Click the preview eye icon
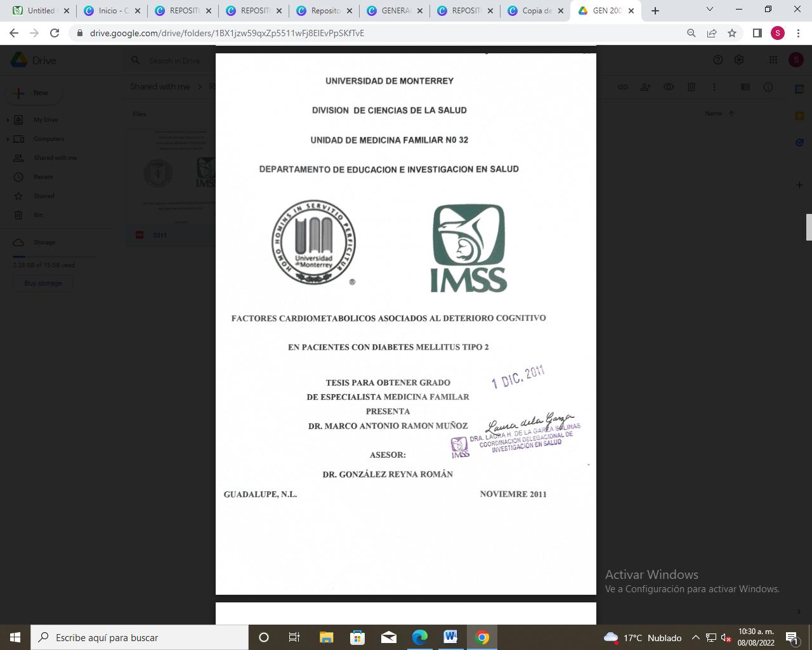The width and height of the screenshot is (812, 650). click(x=669, y=87)
